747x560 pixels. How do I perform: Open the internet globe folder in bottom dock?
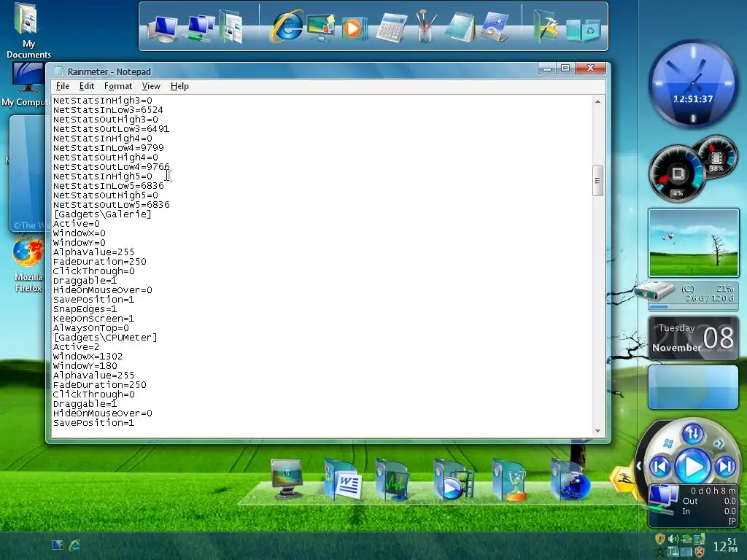(570, 480)
